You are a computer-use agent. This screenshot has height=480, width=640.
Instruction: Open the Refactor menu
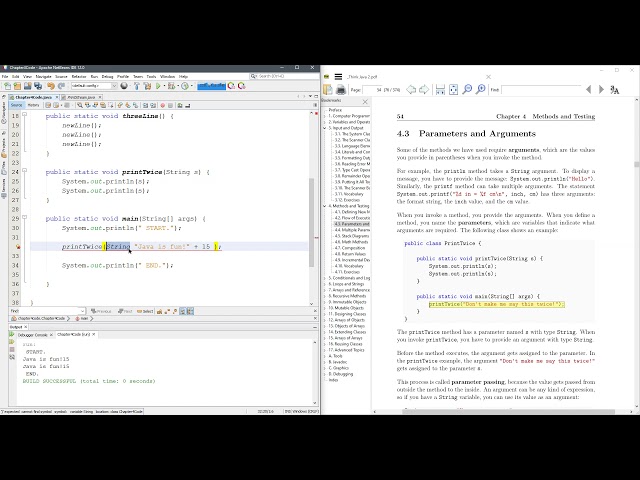pyautogui.click(x=79, y=76)
